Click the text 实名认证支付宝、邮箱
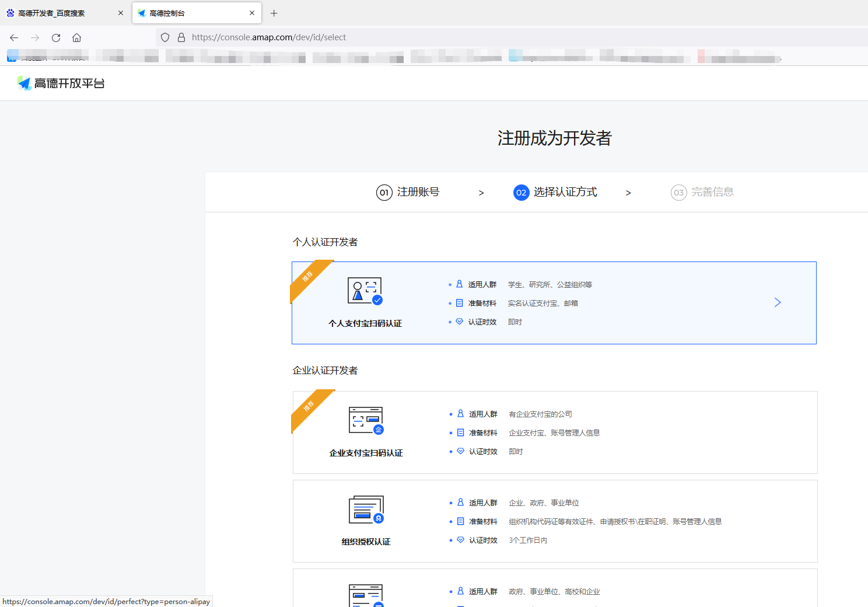The width and height of the screenshot is (868, 607). 543,303
